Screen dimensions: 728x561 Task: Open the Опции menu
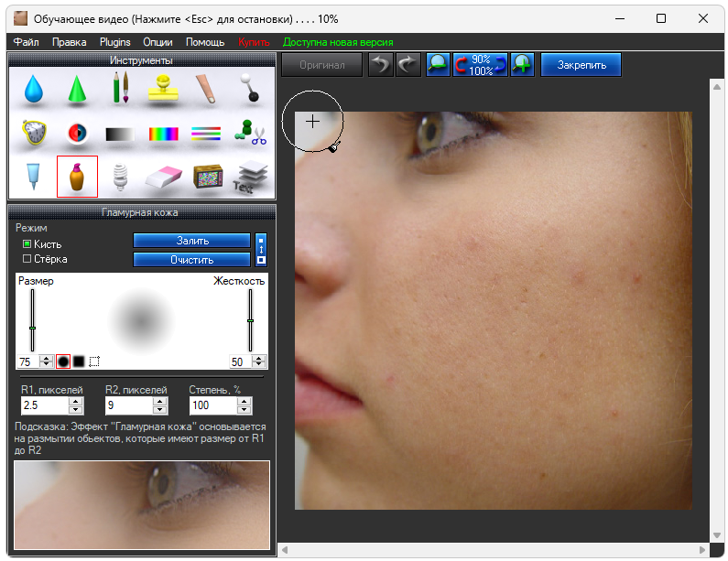158,42
